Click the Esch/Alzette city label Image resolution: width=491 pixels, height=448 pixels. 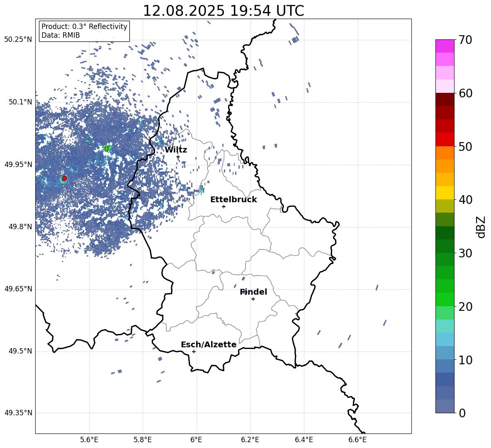point(209,344)
